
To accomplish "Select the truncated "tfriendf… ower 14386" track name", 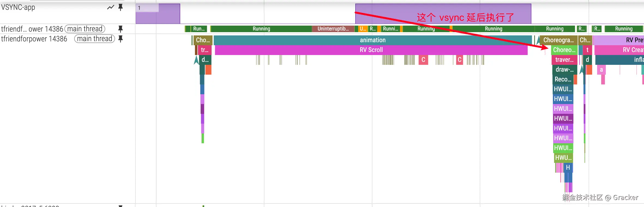I will tap(32, 29).
